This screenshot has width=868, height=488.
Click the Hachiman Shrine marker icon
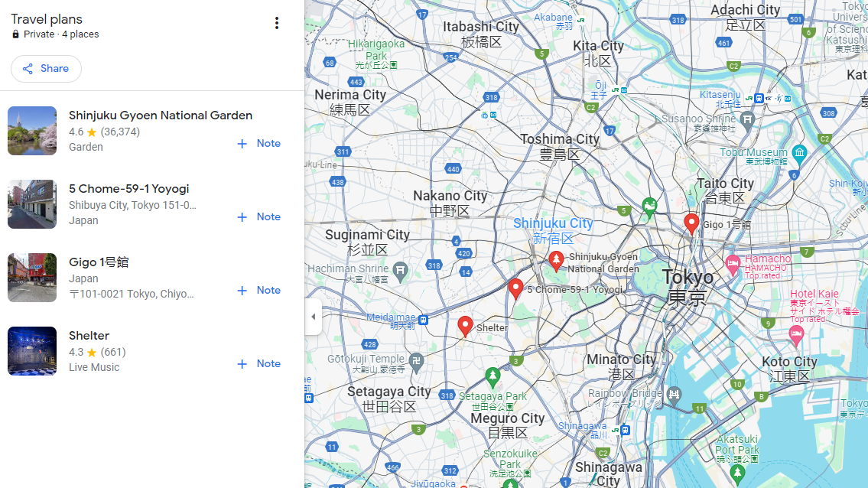click(x=400, y=272)
